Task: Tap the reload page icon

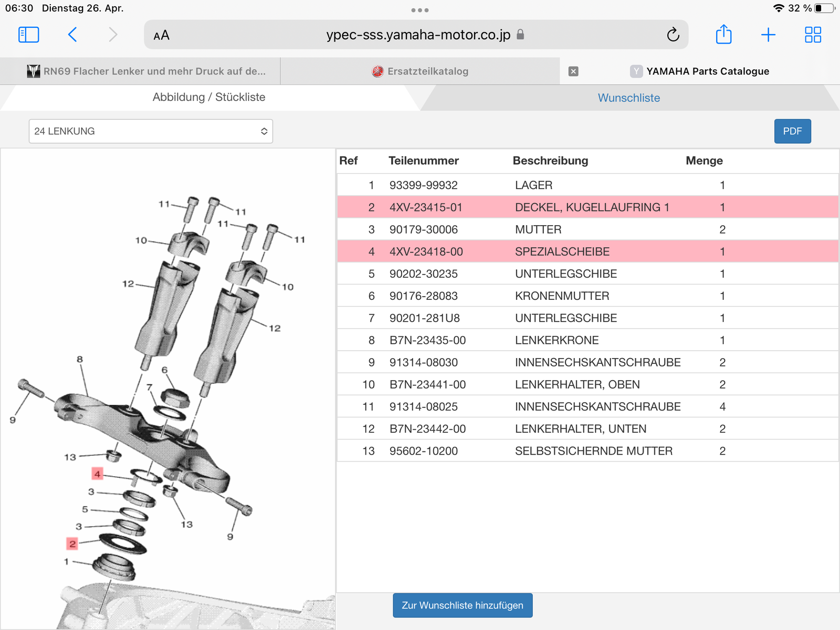Action: pos(673,35)
